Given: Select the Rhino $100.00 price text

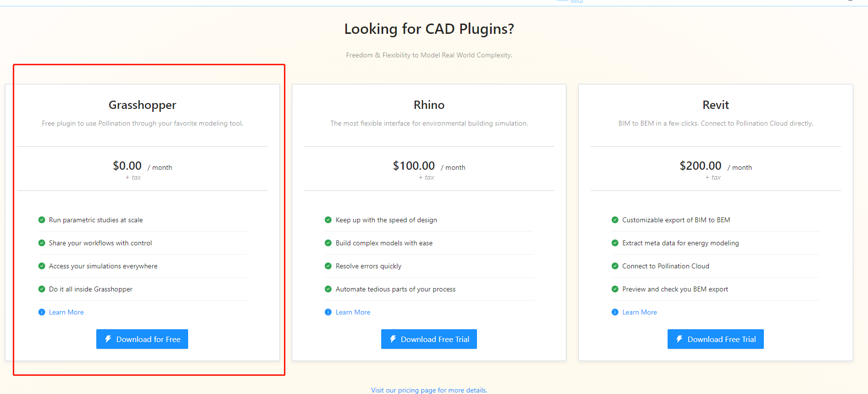Looking at the screenshot, I should coord(414,166).
